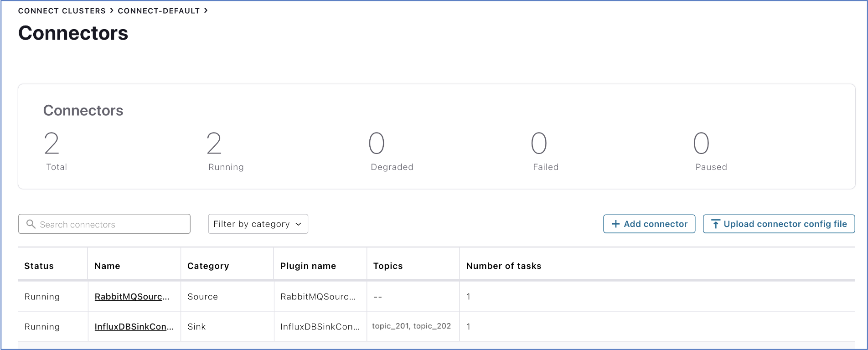Viewport: 868px width, 350px height.
Task: Click chevron after CONNECT-DEFAULT breadcrumb
Action: point(206,10)
